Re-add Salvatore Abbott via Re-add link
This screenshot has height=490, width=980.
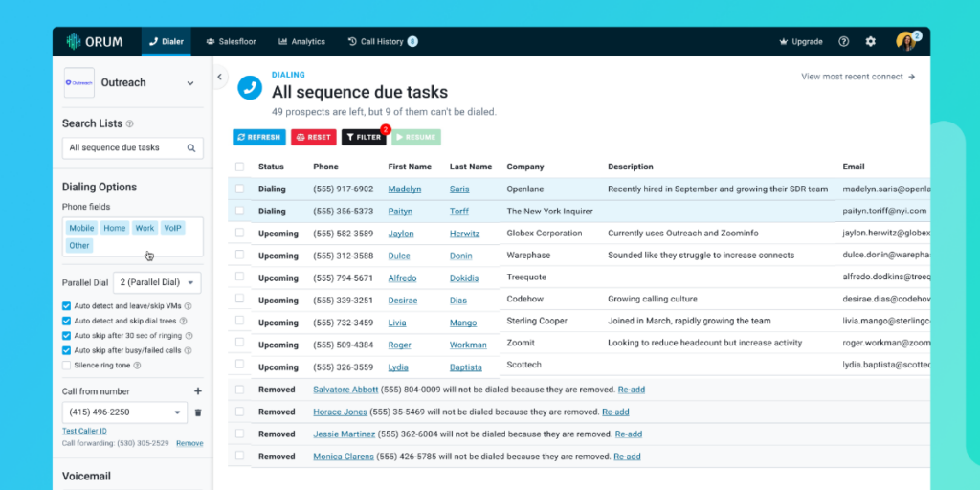(x=631, y=390)
